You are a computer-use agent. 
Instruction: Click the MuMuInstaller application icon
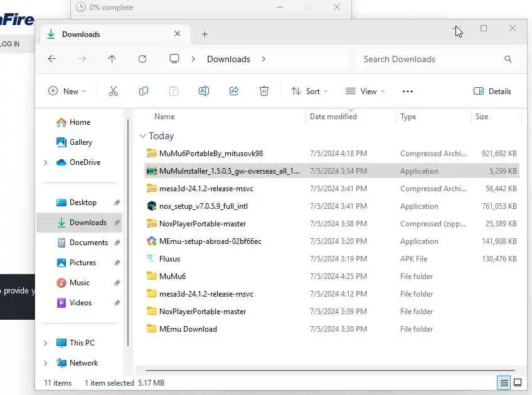[151, 171]
